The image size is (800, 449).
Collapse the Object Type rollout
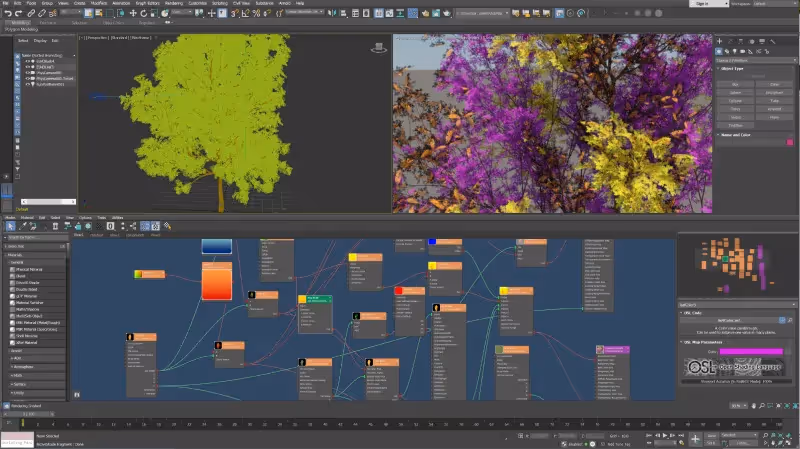732,68
